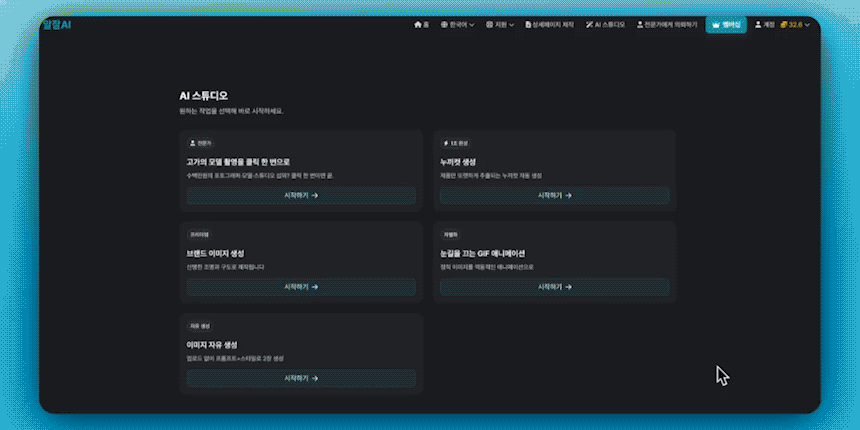Click the globe icon beside 한국어
The image size is (860, 430).
point(443,25)
